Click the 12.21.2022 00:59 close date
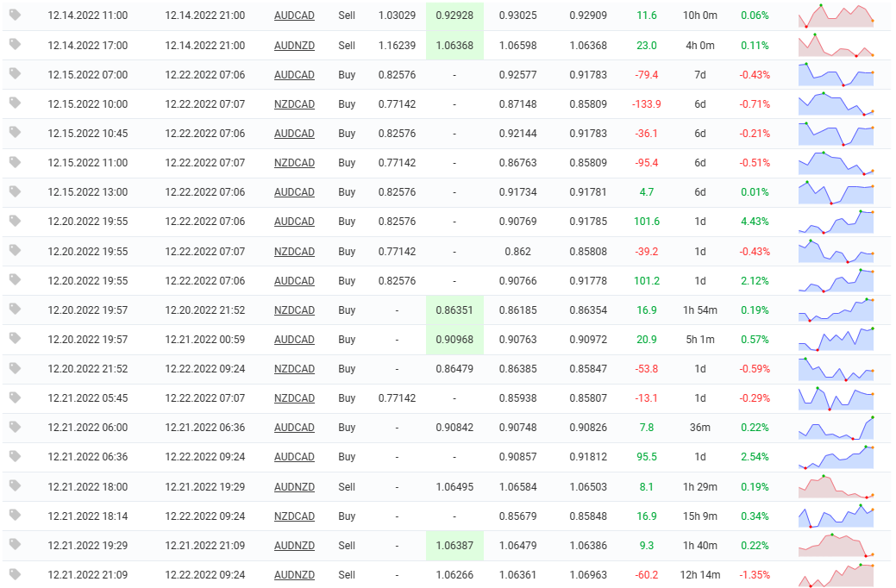The width and height of the screenshot is (896, 588). (x=205, y=340)
